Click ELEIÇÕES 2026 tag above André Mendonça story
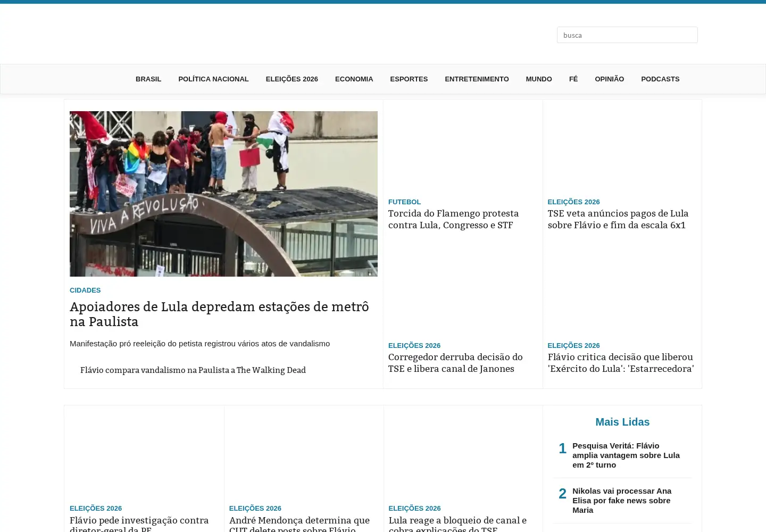This screenshot has width=766, height=532. [x=255, y=508]
